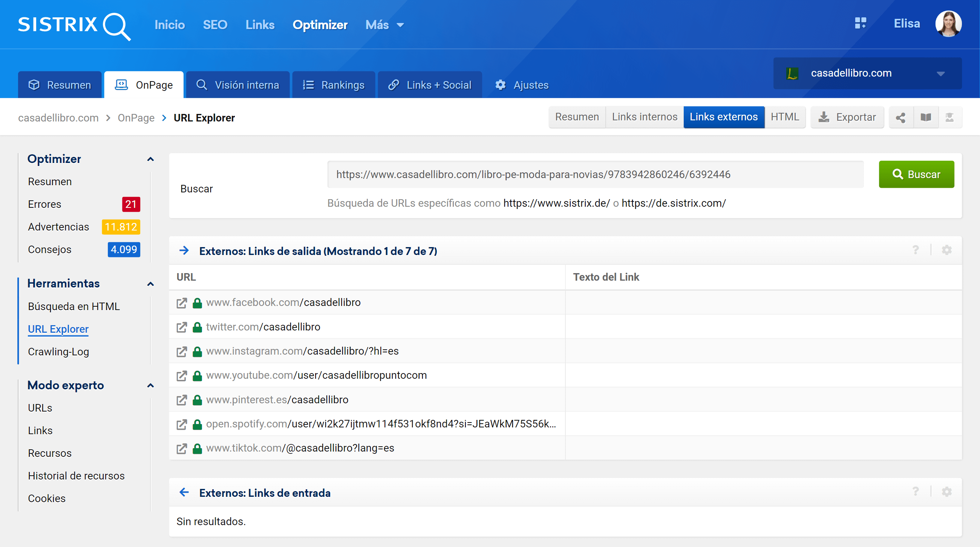
Task: Click the share icon next to Exportar
Action: click(x=900, y=117)
